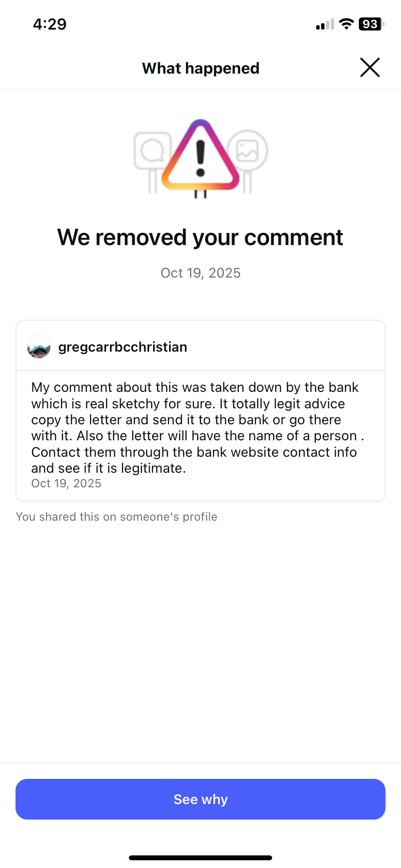Screen dimensions: 401x868
Task: Tap the home indicator bar
Action: 200,858
